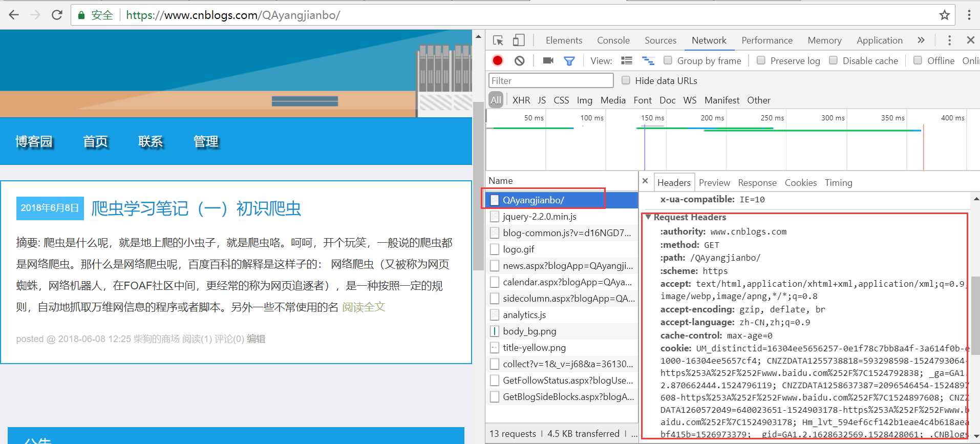Image resolution: width=980 pixels, height=444 pixels.
Task: Check Hide data URLs
Action: tap(626, 80)
